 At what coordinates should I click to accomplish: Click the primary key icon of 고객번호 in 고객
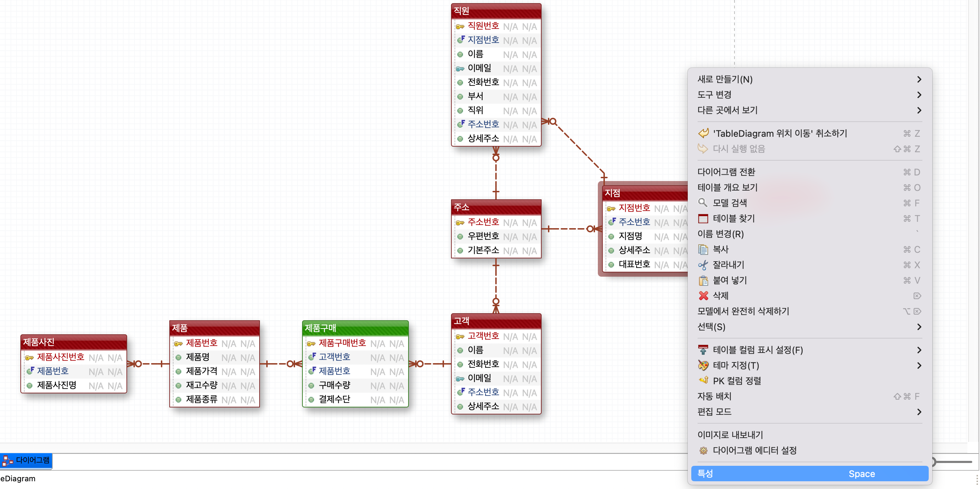click(460, 337)
